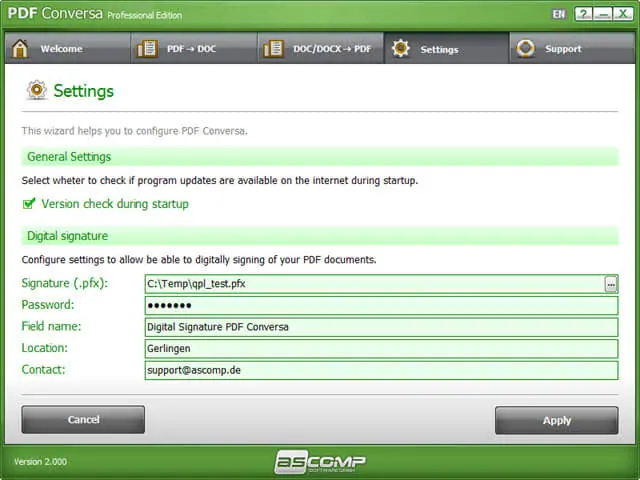Screen dimensions: 640x480
Task: Click the document icon on PDF → DOC tab
Action: 147,49
